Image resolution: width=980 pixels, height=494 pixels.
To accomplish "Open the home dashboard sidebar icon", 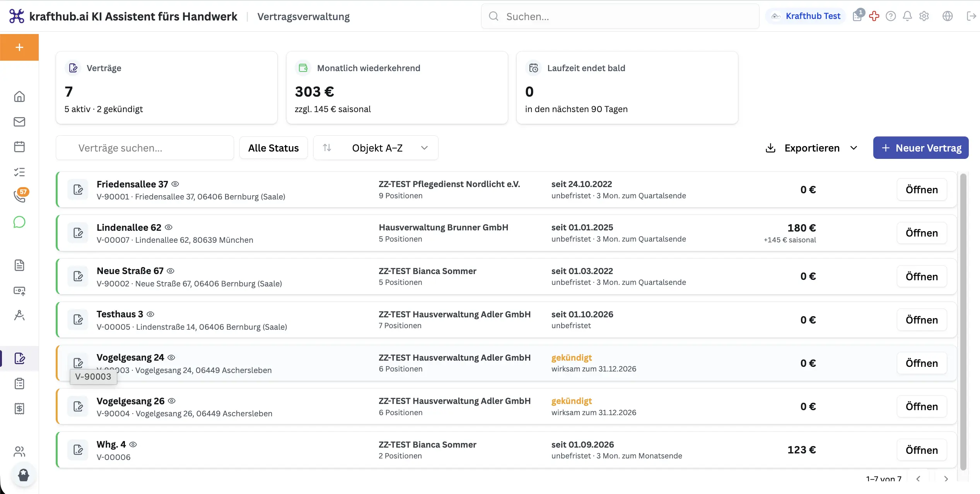I will [19, 96].
